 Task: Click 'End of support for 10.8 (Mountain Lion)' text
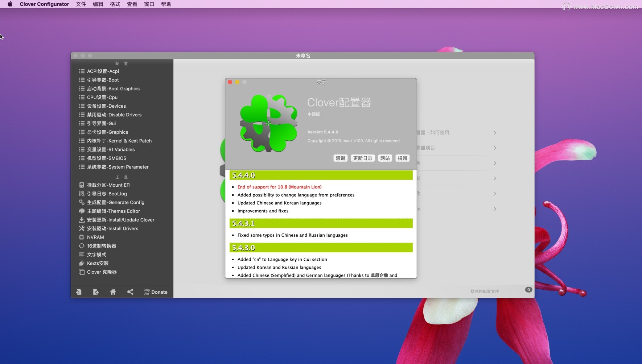click(x=279, y=187)
